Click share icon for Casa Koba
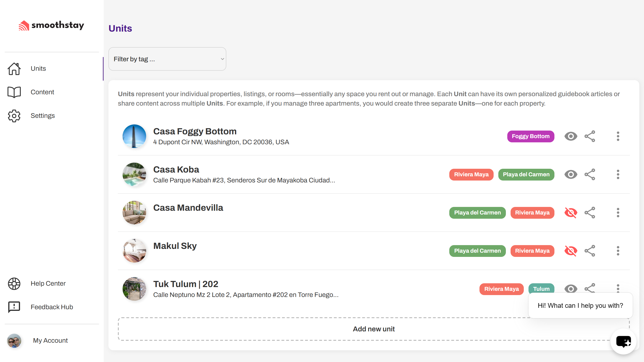Image resolution: width=644 pixels, height=362 pixels. tap(590, 174)
